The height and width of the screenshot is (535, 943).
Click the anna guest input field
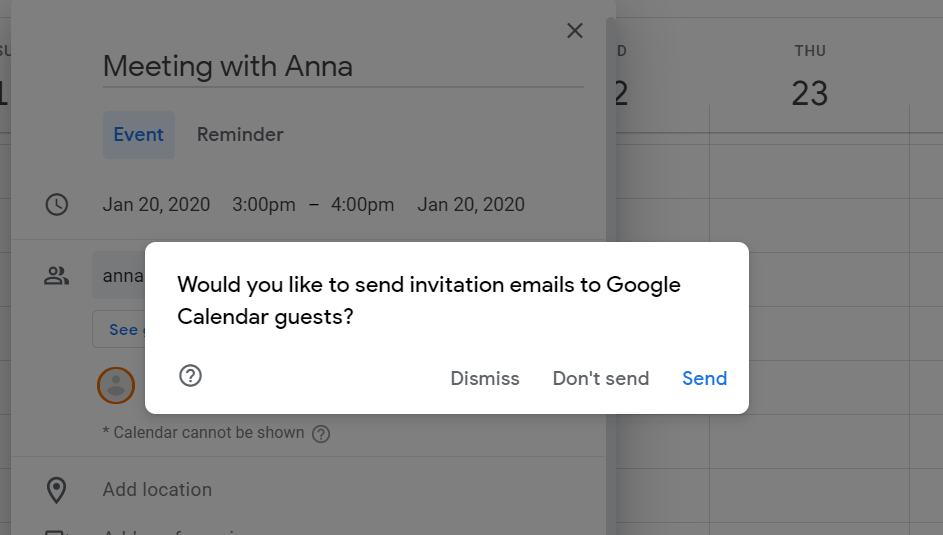[x=119, y=275]
